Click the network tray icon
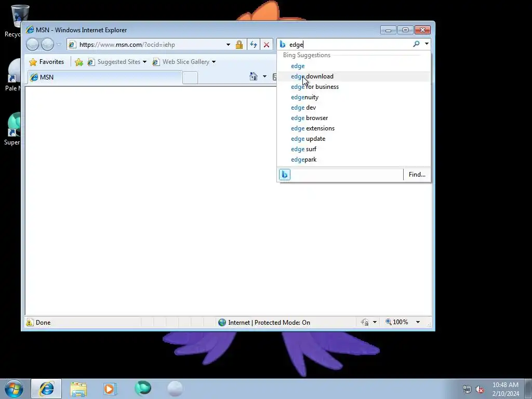The height and width of the screenshot is (399, 532). (x=467, y=389)
